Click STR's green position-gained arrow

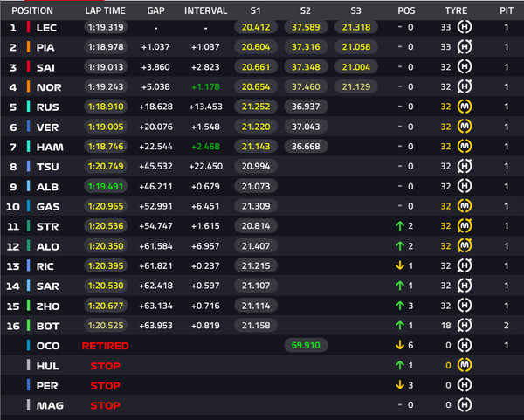pyautogui.click(x=400, y=226)
